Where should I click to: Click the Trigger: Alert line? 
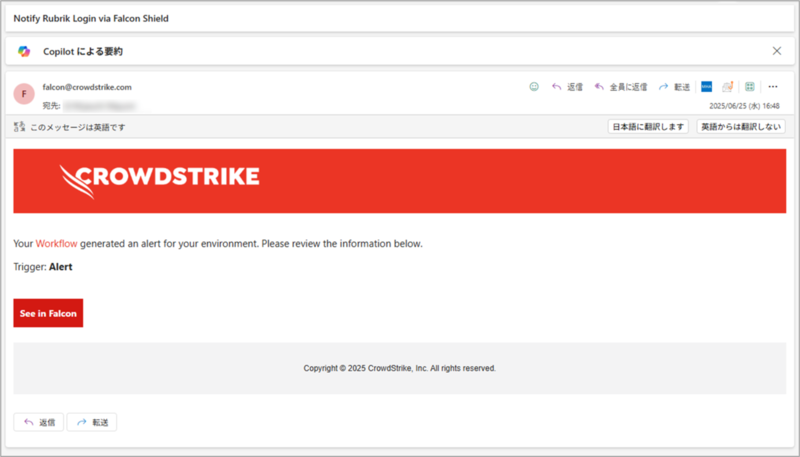tap(43, 267)
